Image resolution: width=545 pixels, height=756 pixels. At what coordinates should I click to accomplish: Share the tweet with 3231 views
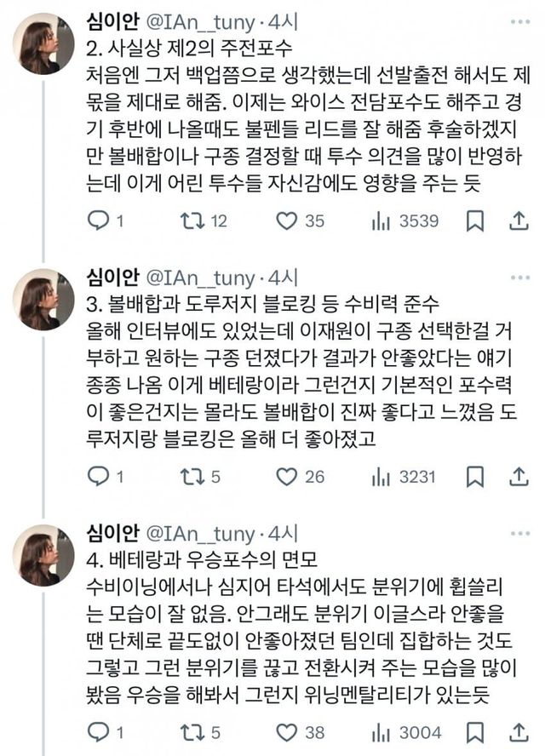[x=519, y=477]
